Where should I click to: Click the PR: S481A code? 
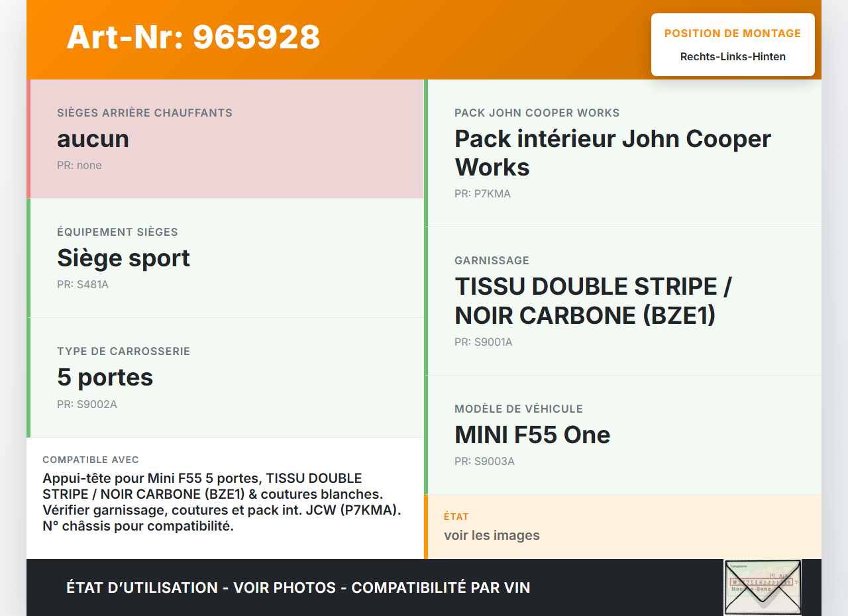pos(82,285)
